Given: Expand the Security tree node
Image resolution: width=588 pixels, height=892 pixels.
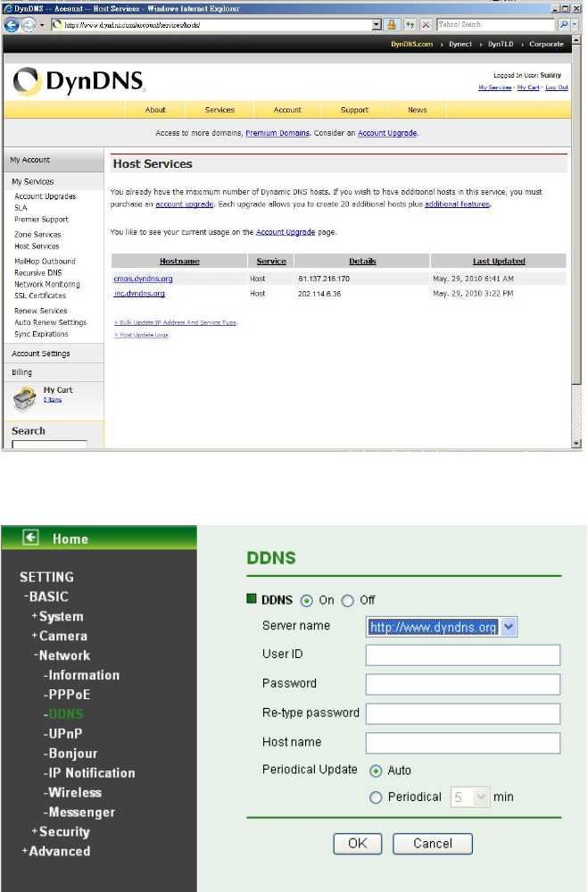Looking at the screenshot, I should click(x=61, y=831).
